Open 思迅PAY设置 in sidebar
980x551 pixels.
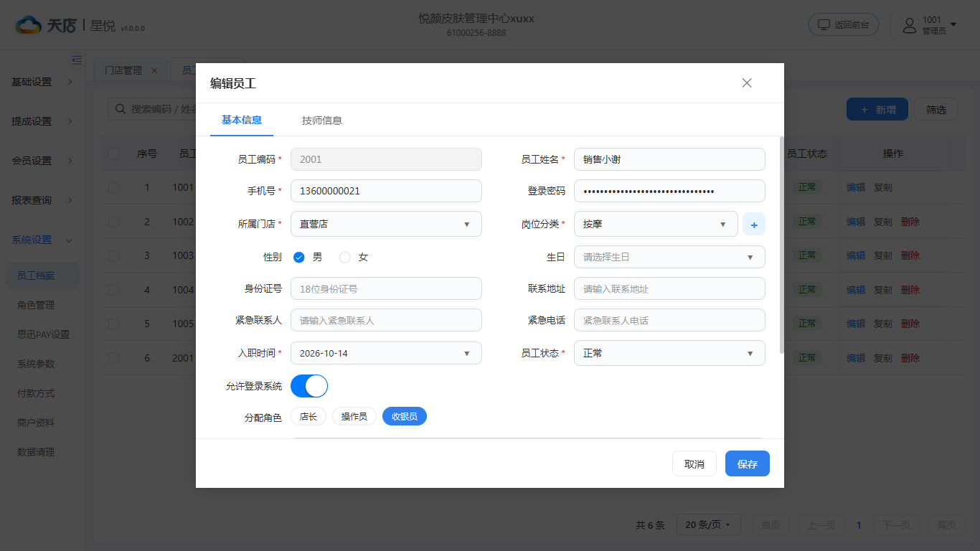click(42, 334)
